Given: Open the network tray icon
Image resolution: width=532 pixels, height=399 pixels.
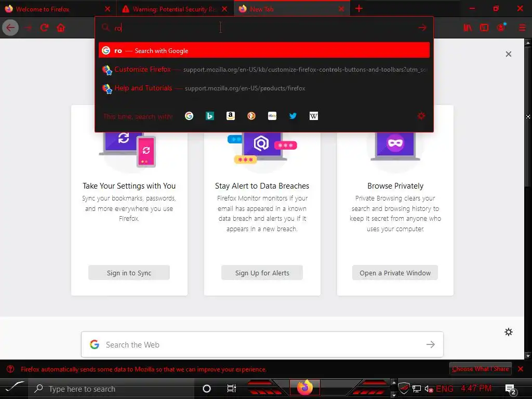Looking at the screenshot, I should coord(417,389).
